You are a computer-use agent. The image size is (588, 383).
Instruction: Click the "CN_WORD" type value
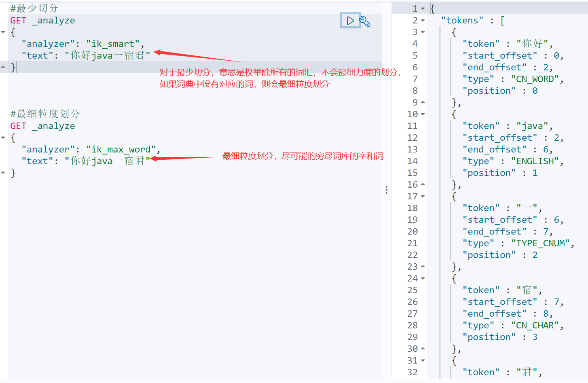tap(535, 79)
